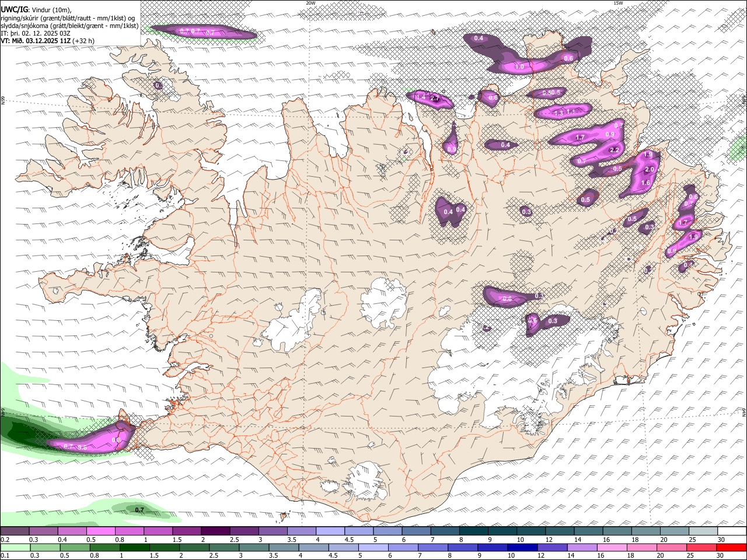Click the 'VT: Mið. 03.12.2025 11Z' valid time
The width and height of the screenshot is (747, 560).
pyautogui.click(x=36, y=41)
